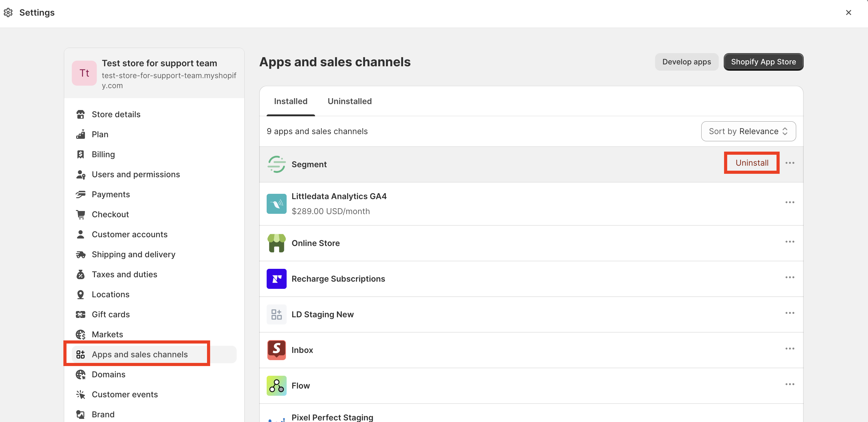Viewport: 868px width, 422px height.
Task: Click the Littledata Analytics GA4 logo
Action: (x=276, y=203)
